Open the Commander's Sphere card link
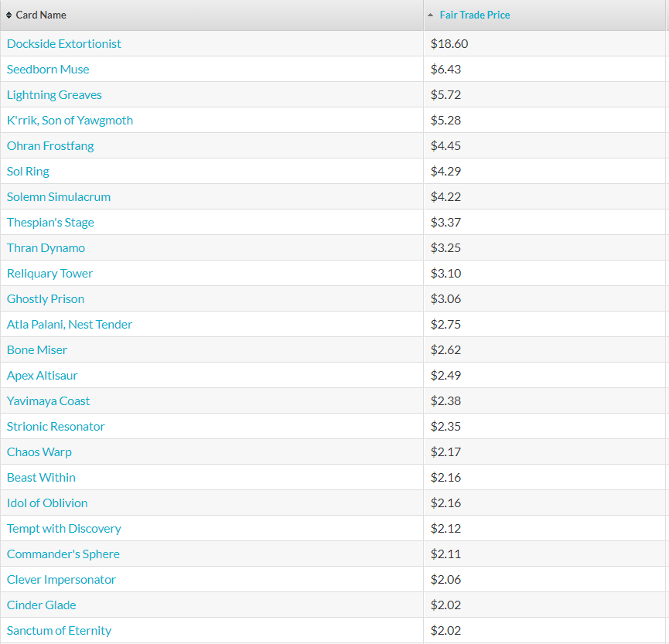669x644 pixels. [x=63, y=554]
